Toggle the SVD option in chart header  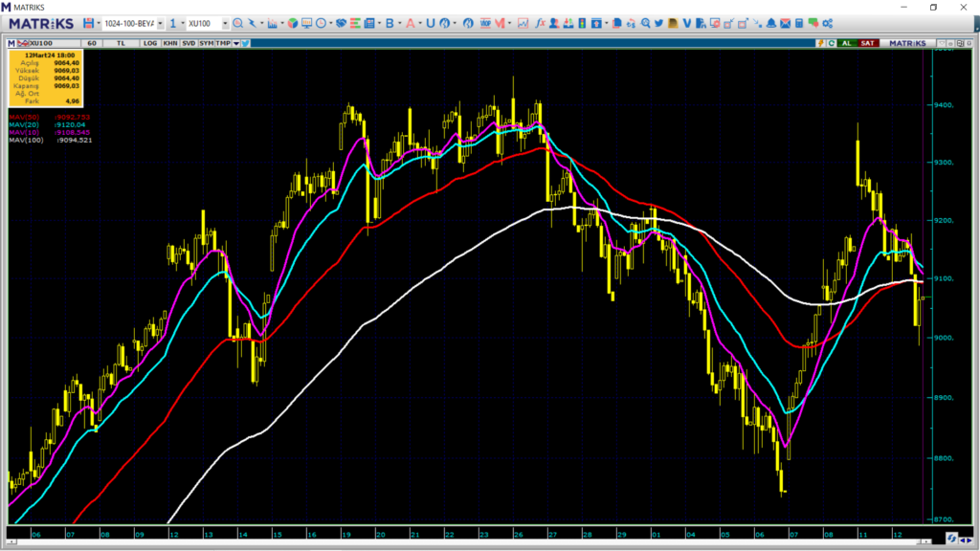coord(189,43)
